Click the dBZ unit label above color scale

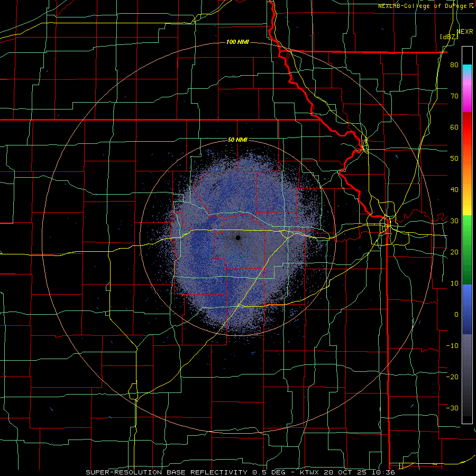[x=449, y=37]
